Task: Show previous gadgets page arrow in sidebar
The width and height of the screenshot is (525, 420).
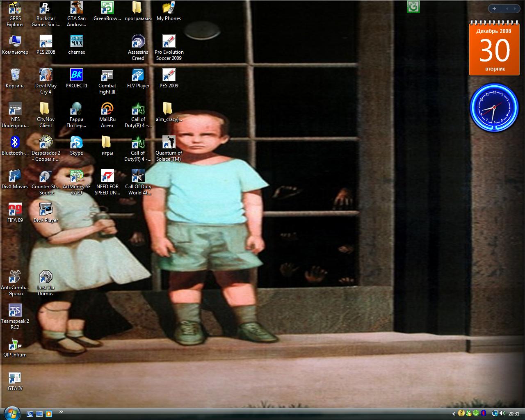Action: point(507,8)
